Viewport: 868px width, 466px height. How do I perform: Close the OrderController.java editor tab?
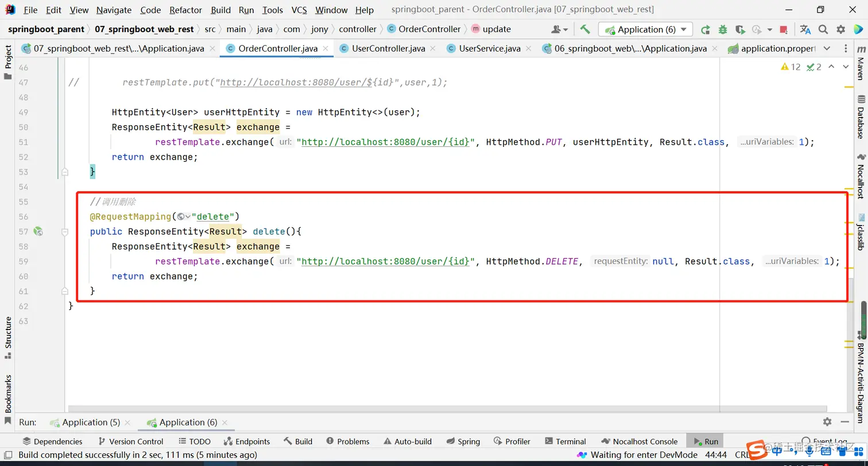(326, 49)
